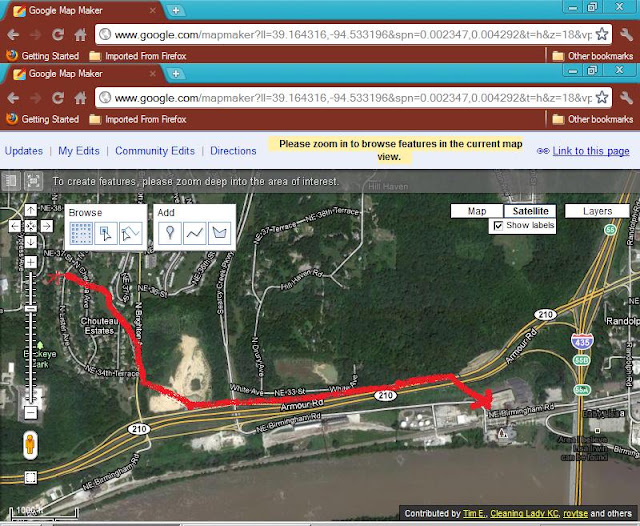The height and width of the screenshot is (526, 640).
Task: Toggle the side panel icon
Action: click(x=10, y=181)
